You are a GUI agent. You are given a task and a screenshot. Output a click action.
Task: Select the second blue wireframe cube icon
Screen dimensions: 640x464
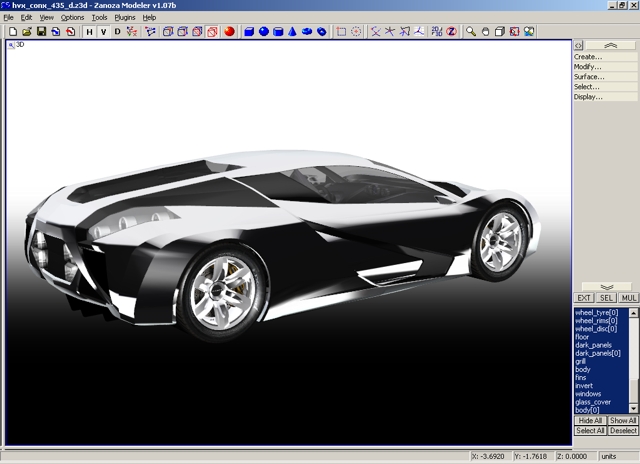(x=183, y=31)
